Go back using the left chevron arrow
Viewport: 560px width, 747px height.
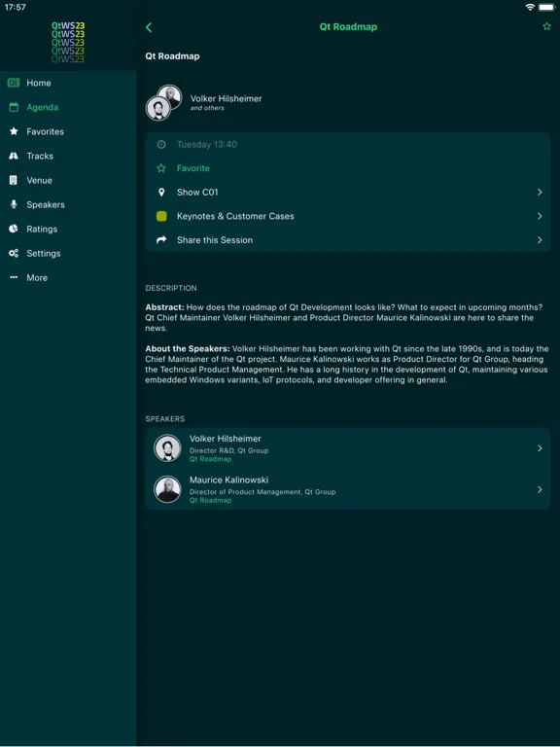149,27
